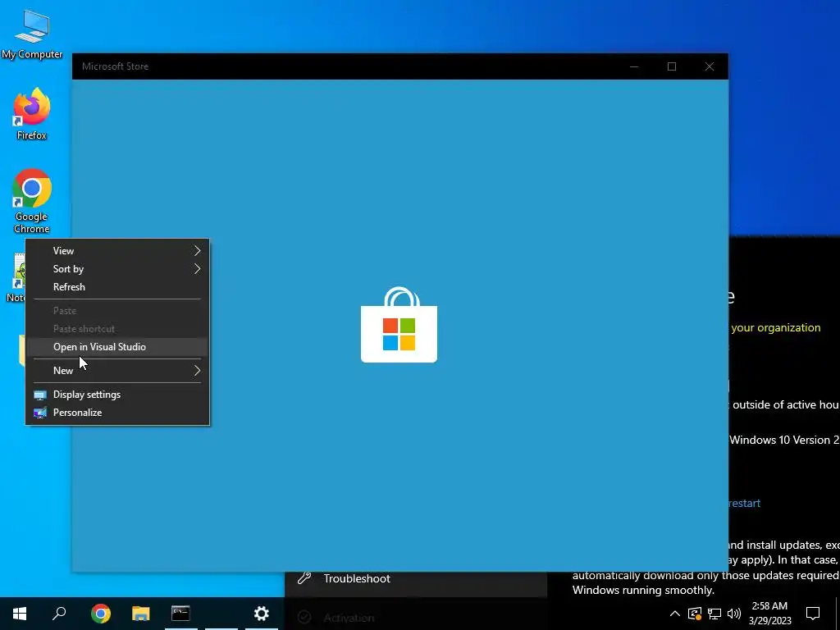Image resolution: width=840 pixels, height=630 pixels.
Task: Click the View submenu arrow
Action: (x=197, y=251)
